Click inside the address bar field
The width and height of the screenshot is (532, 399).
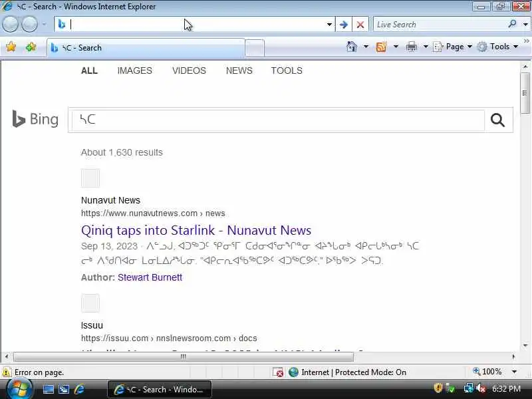(x=194, y=25)
